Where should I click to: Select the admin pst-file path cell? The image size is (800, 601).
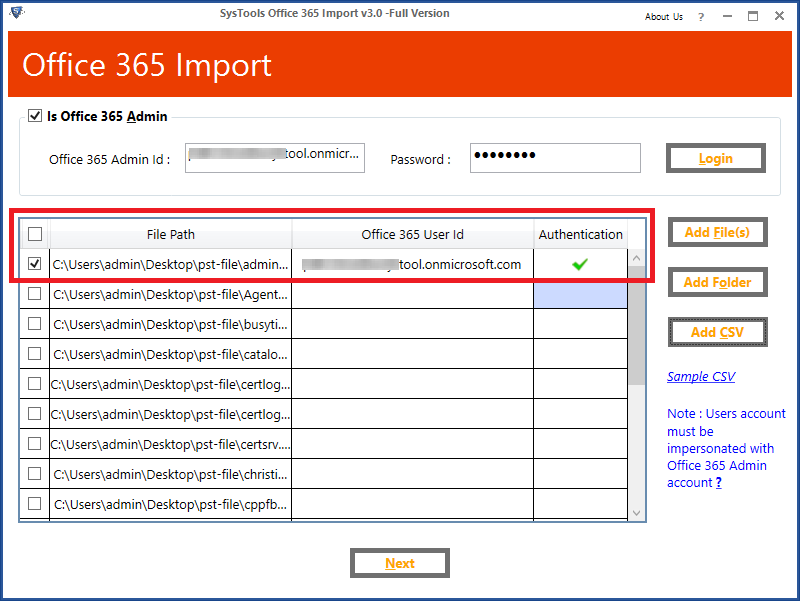coord(170,264)
